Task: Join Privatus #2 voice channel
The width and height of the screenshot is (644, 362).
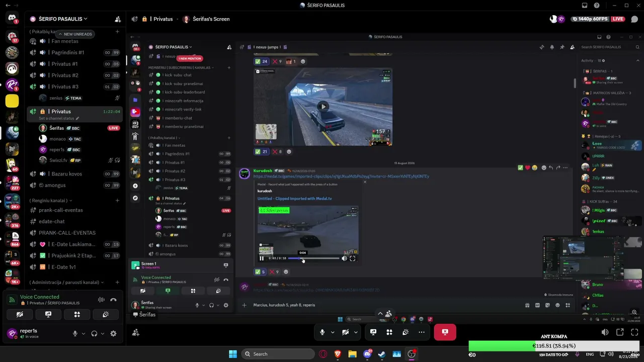Action: [x=74, y=75]
